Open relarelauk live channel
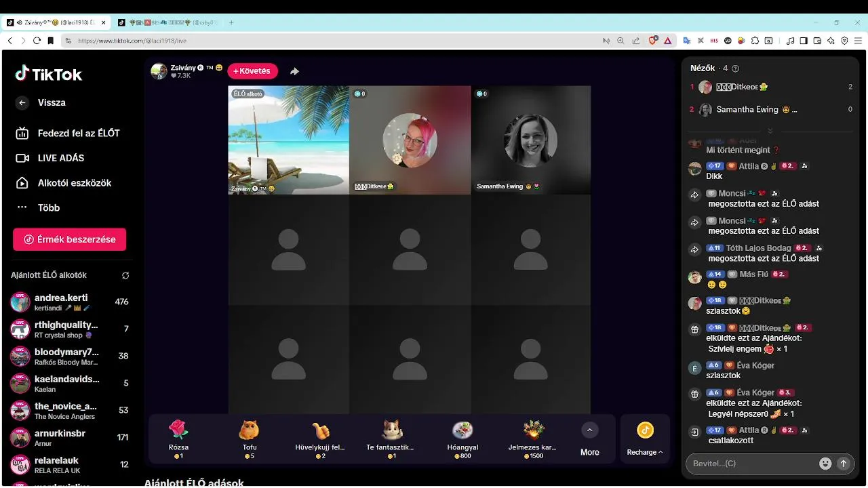 coord(69,465)
